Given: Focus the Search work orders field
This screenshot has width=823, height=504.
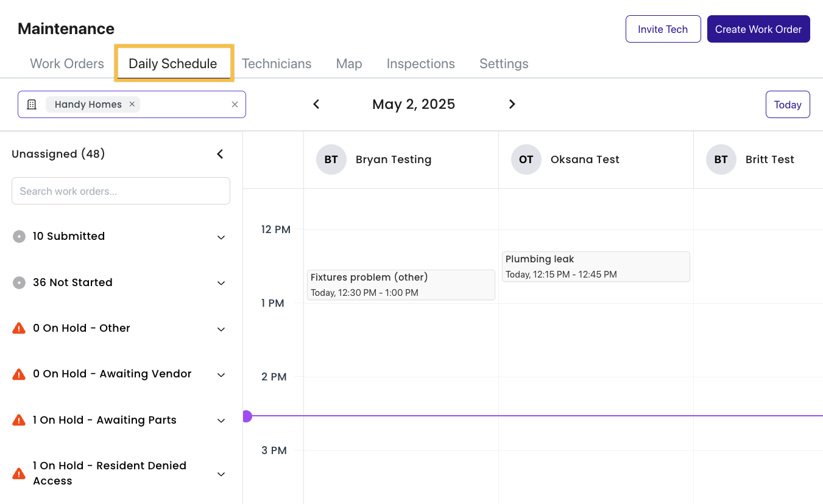Looking at the screenshot, I should pos(121,191).
